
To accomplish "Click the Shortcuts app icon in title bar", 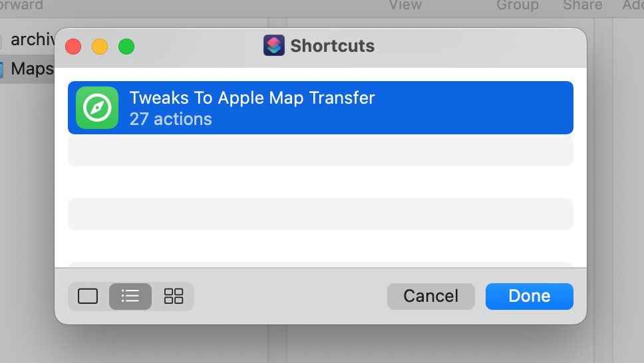I will 274,46.
